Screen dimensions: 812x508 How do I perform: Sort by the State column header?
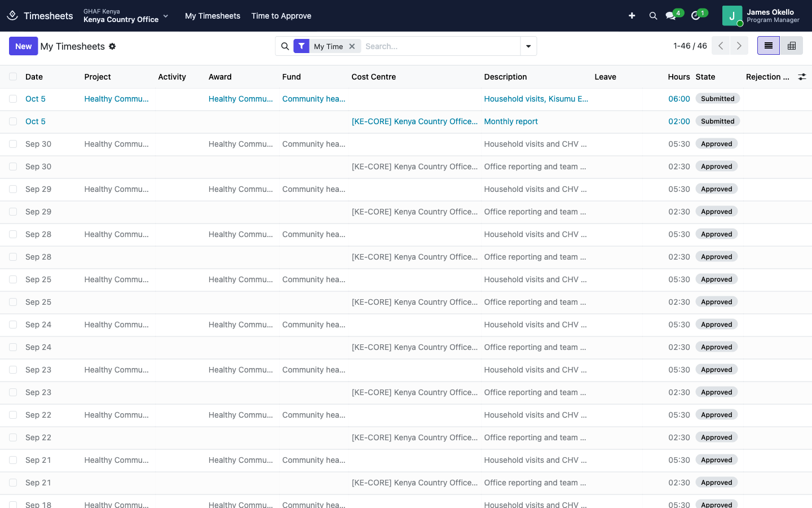[x=705, y=77]
